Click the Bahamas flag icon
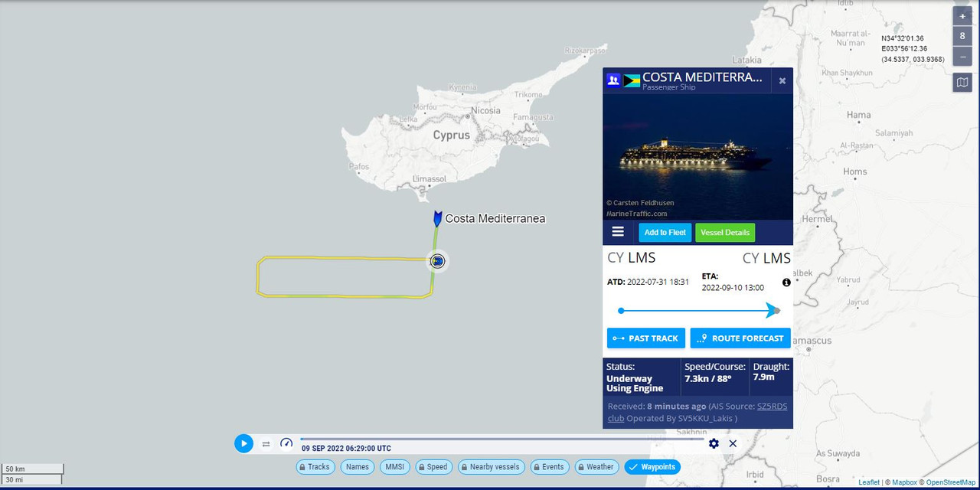Screen dimensions: 980x490 [x=632, y=80]
